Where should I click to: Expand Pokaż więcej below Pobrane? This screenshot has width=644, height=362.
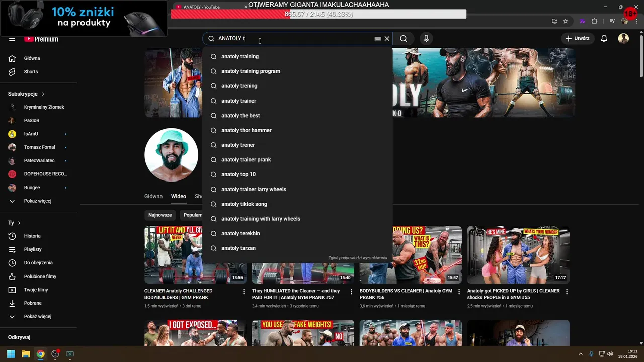[39, 317]
